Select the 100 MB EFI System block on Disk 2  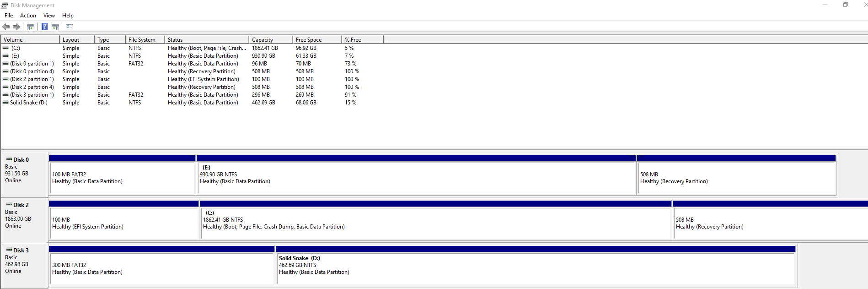[x=123, y=220]
